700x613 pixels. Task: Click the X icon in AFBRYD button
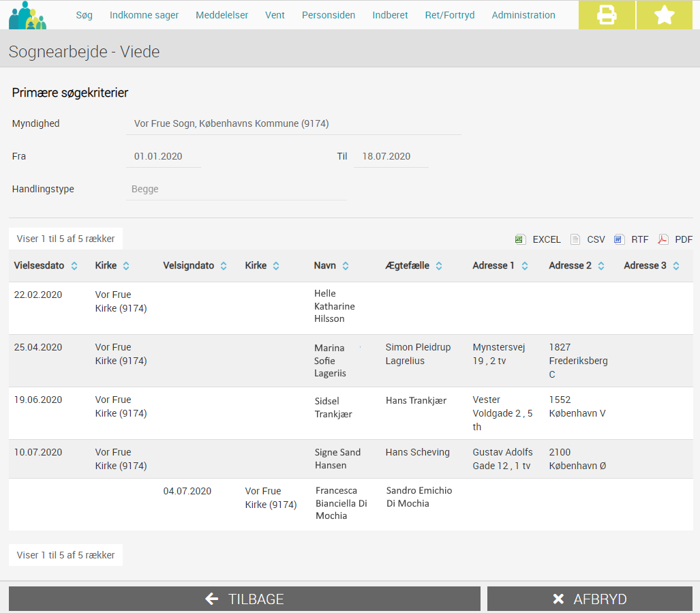coord(558,599)
